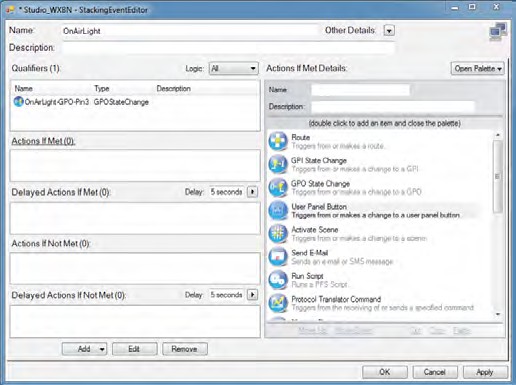Select the Route action icon
This screenshot has width=516, height=385.
coord(278,141)
